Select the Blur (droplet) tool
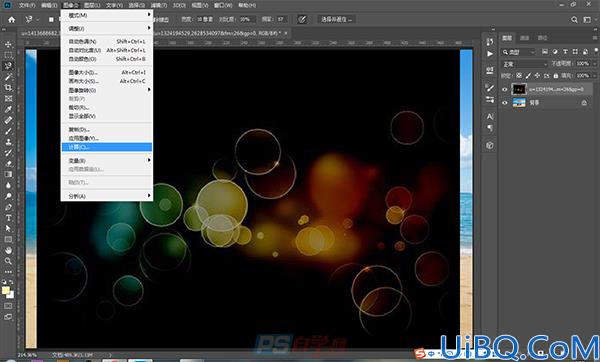 click(8, 185)
